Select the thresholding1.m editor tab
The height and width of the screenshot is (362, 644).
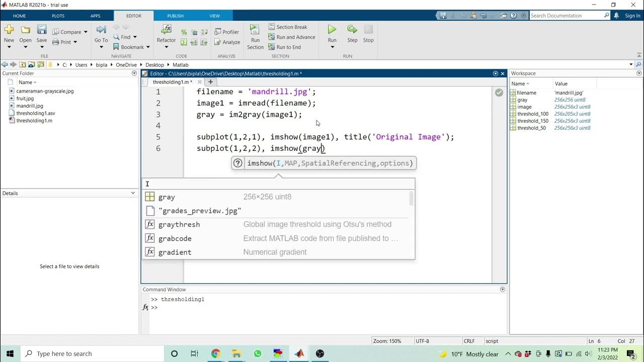(173, 82)
